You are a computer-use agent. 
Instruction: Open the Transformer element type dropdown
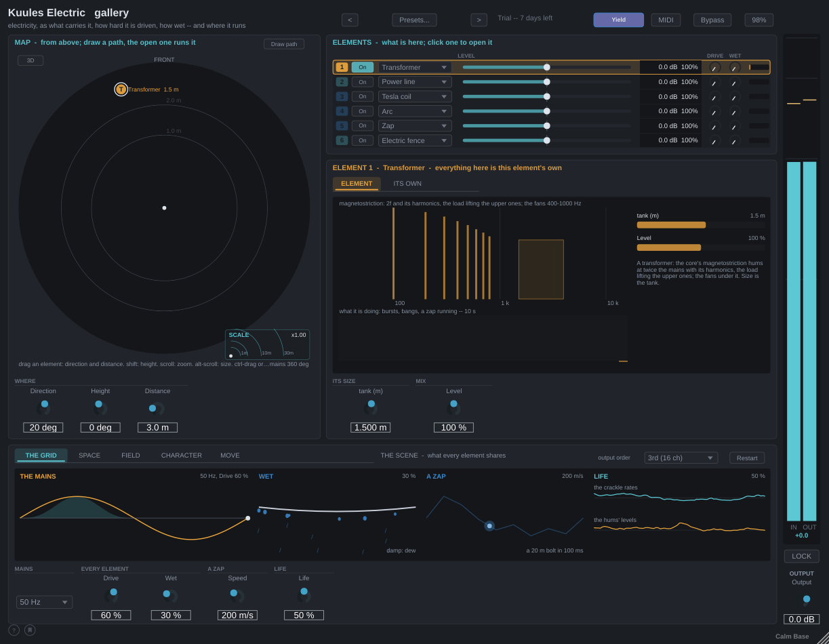(415, 67)
